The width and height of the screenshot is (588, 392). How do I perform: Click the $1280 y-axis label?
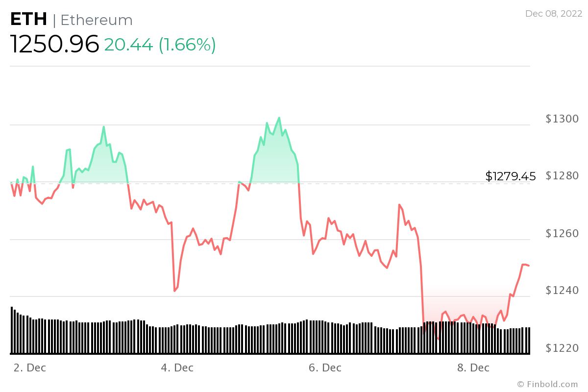562,176
